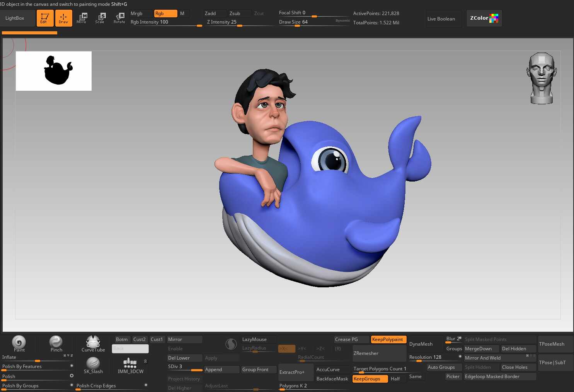Disable the KeepPolypaint option
574x392 pixels.
388,339
